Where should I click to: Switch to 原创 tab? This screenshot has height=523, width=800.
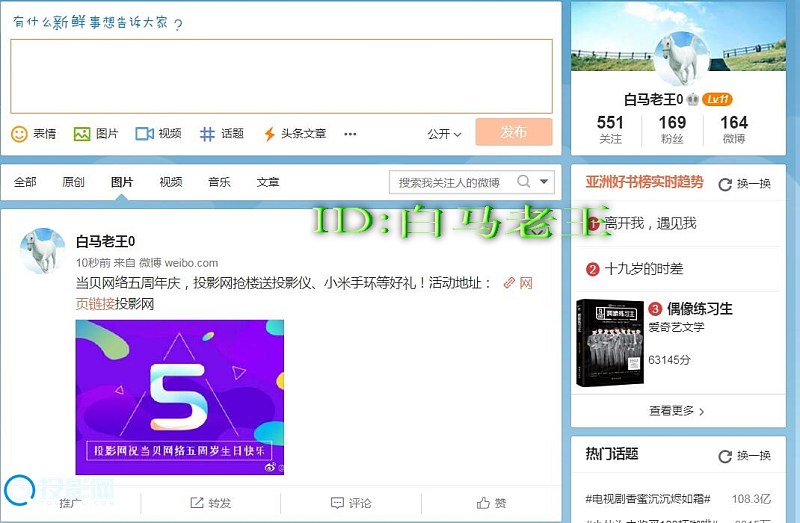[x=73, y=182]
